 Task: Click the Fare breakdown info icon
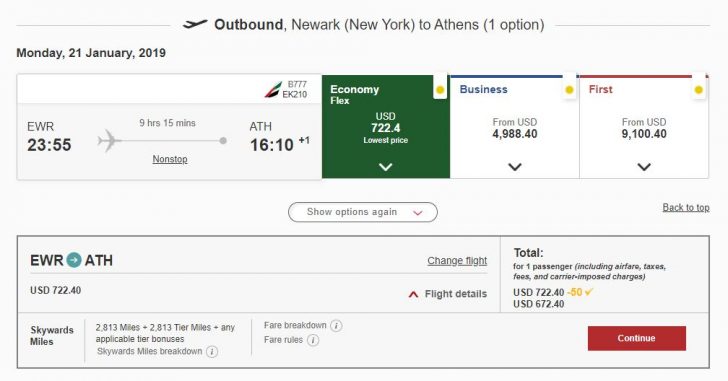pyautogui.click(x=336, y=326)
